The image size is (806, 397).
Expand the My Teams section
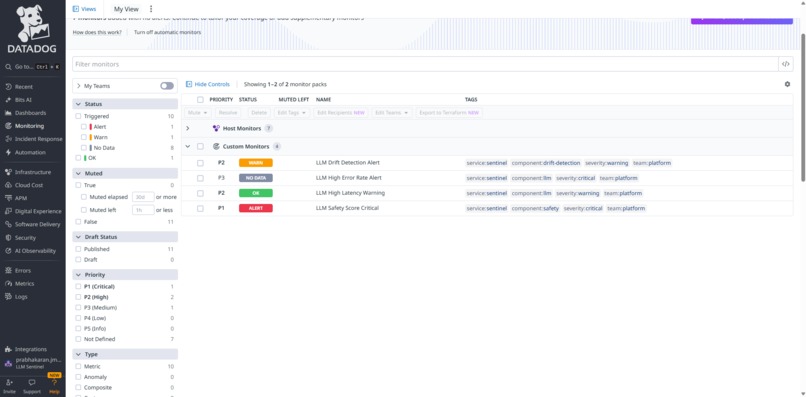coord(79,86)
